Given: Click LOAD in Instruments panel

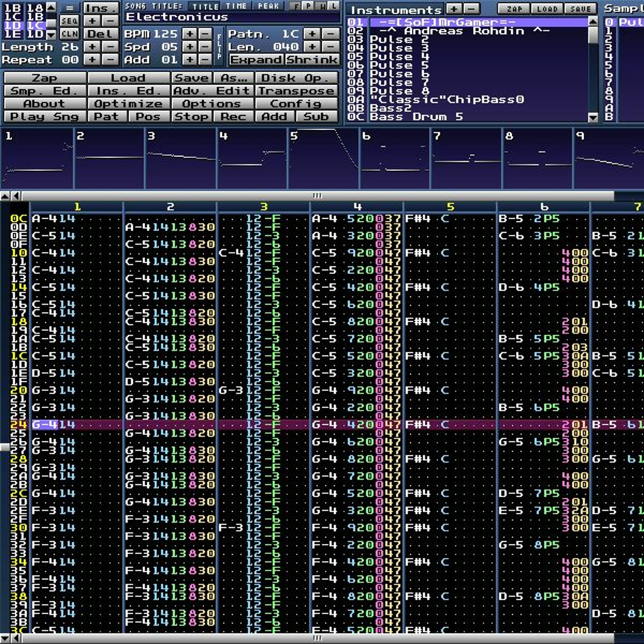Looking at the screenshot, I should pos(547,9).
